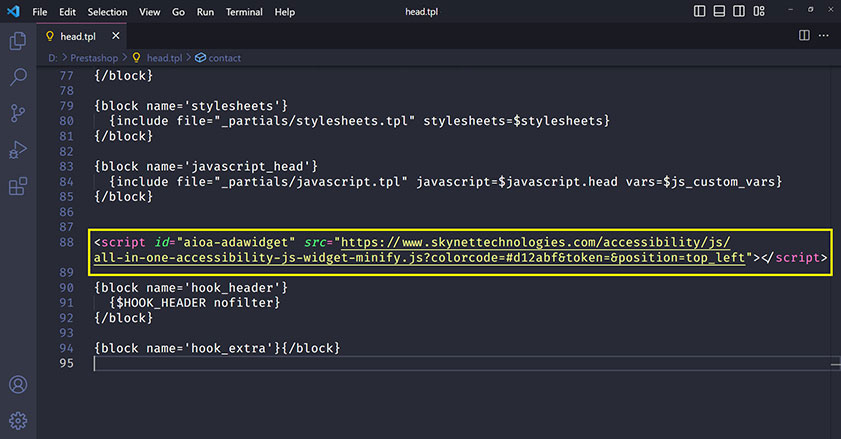Open the Run menu
The width and height of the screenshot is (841, 439).
[205, 12]
